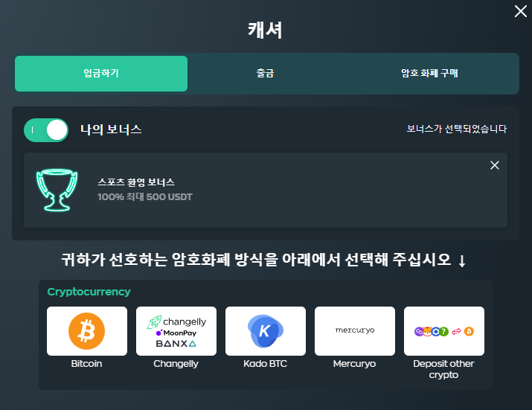
Task: Choose the Changelly MoonPay Banxa tile
Action: pyautogui.click(x=176, y=331)
